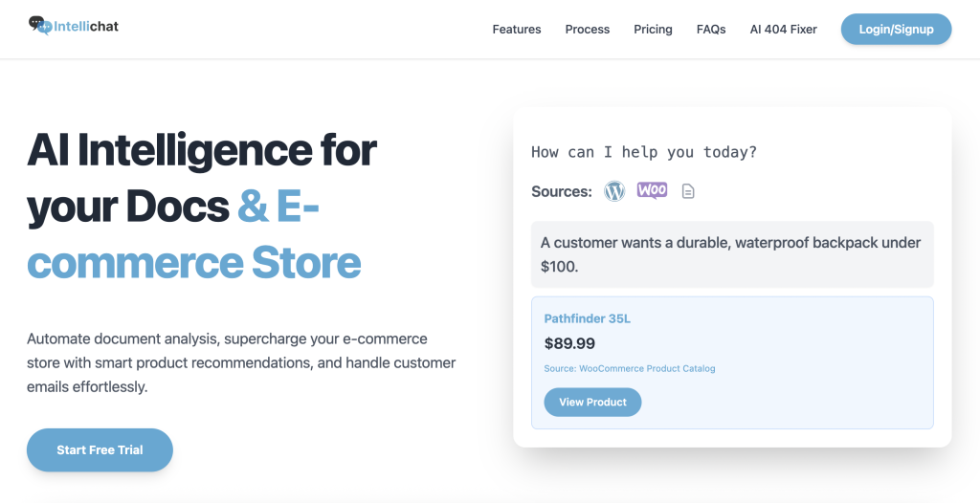The width and height of the screenshot is (980, 503).
Task: Click the "How can I help you today?" prompt
Action: click(643, 152)
